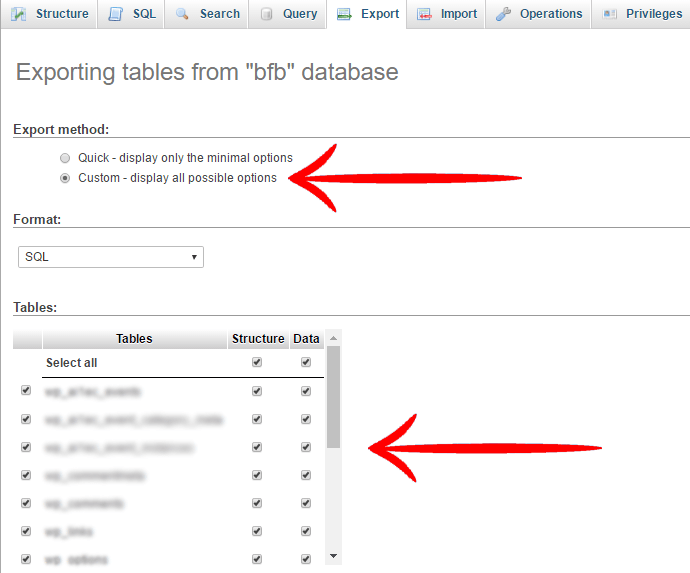Toggle Structure checkbox for wp_links
The height and width of the screenshot is (573, 690).
tap(257, 531)
